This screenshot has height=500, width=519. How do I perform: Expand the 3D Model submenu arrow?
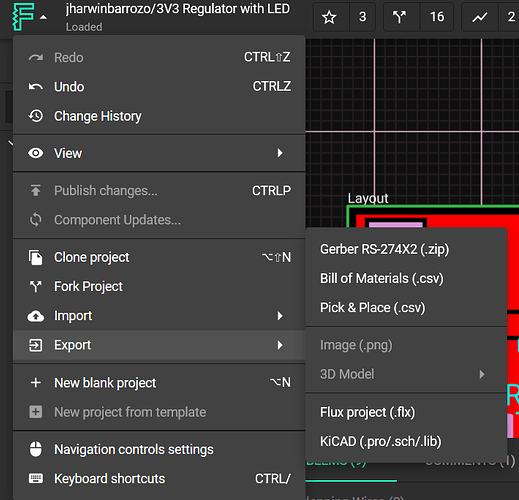[x=482, y=374]
